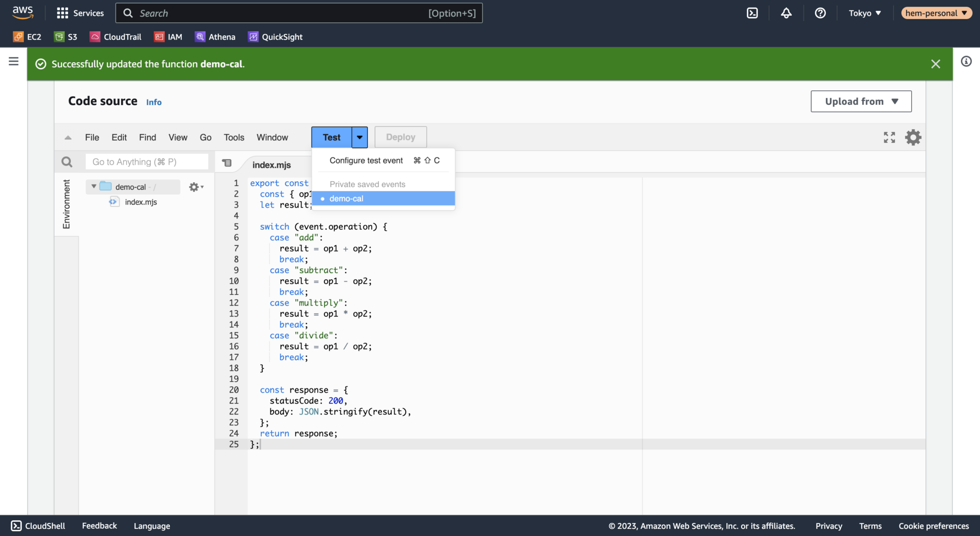Switch to the index.mjs tab
Viewport: 980px width, 536px height.
[271, 165]
